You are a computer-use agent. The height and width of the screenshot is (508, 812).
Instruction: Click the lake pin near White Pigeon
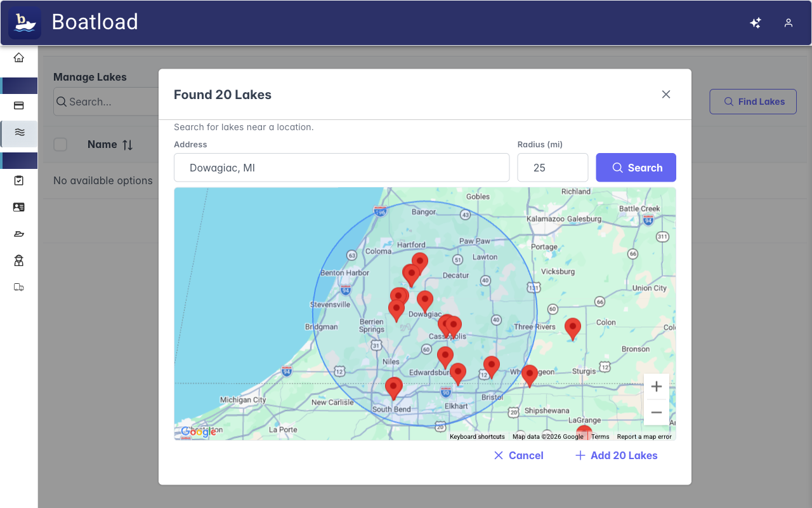tap(530, 377)
